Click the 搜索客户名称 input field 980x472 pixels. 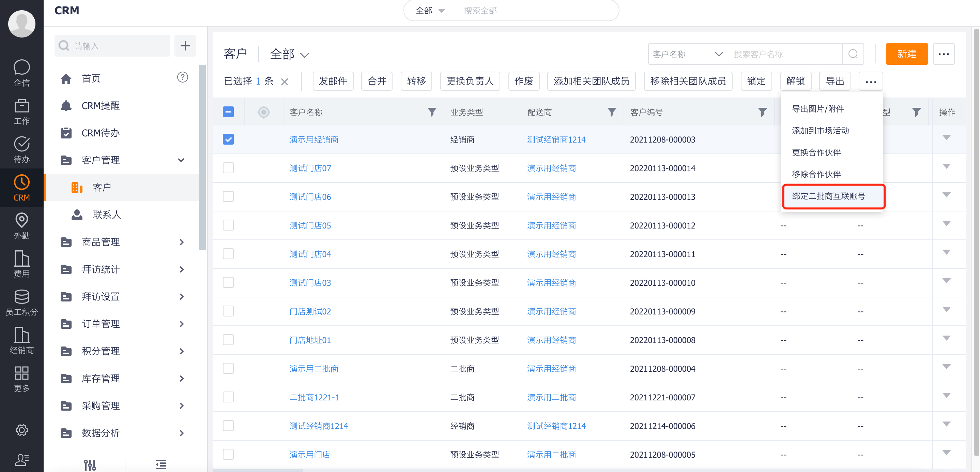[x=785, y=54]
